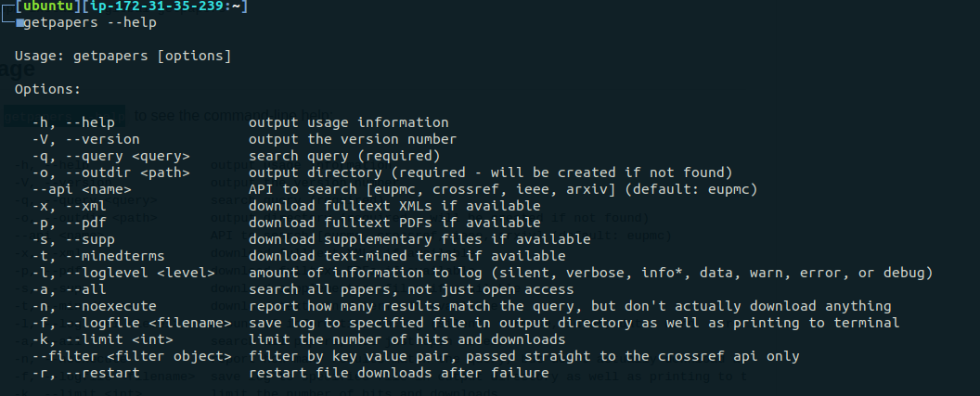The height and width of the screenshot is (396, 980).
Task: Click the '-V, --version' option
Action: tap(85, 139)
